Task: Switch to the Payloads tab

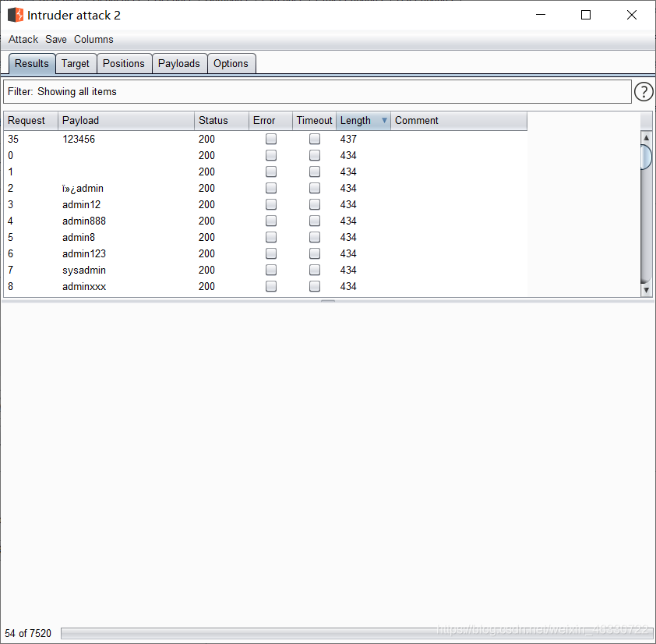Action: [179, 64]
